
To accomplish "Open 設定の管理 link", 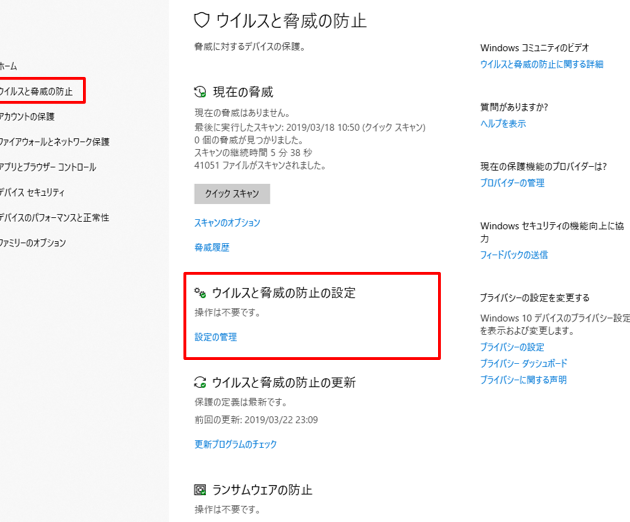I will point(215,337).
